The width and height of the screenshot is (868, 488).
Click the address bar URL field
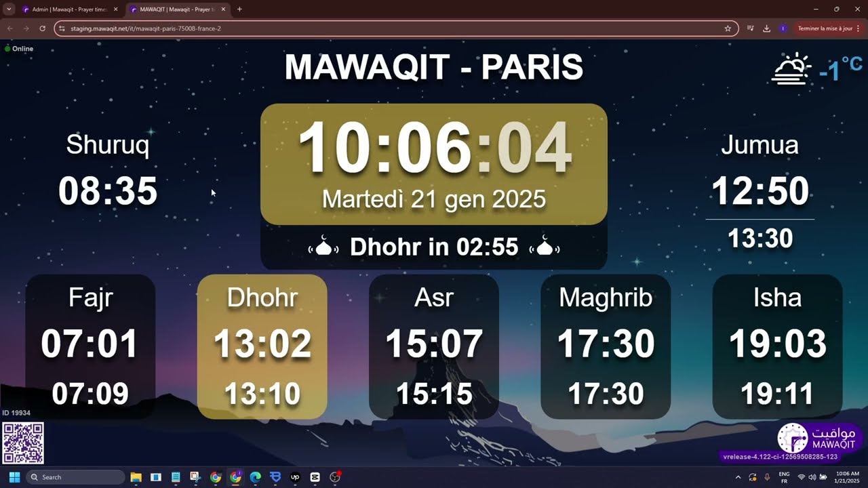395,28
